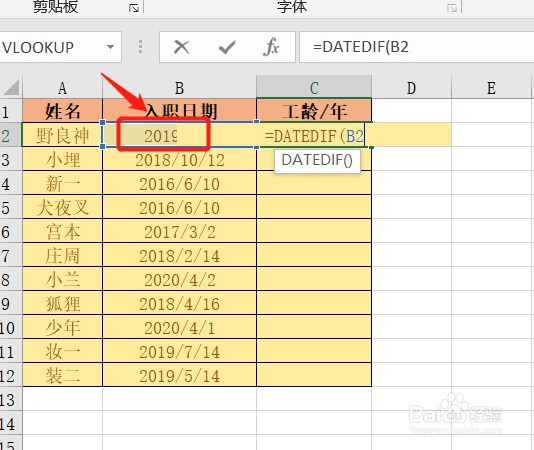Image resolution: width=534 pixels, height=450 pixels.
Task: Select row 5 header
Action: pos(11,207)
